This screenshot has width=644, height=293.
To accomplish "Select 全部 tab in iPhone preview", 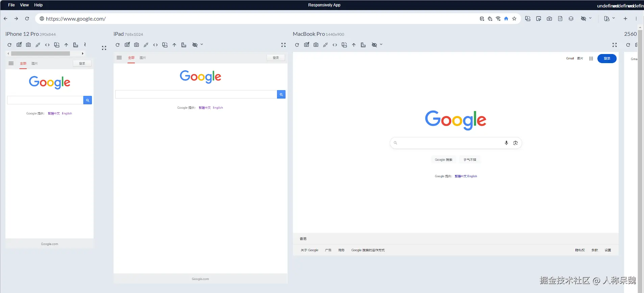I will tap(23, 63).
